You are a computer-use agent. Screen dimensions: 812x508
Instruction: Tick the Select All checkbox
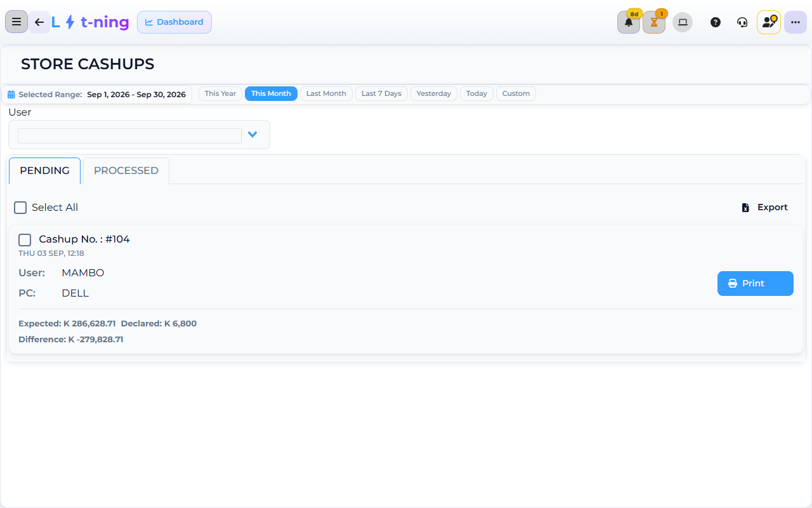20,208
